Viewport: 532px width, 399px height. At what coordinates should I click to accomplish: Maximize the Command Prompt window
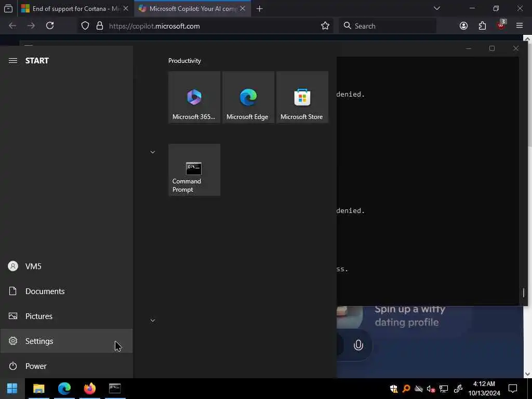[492, 49]
